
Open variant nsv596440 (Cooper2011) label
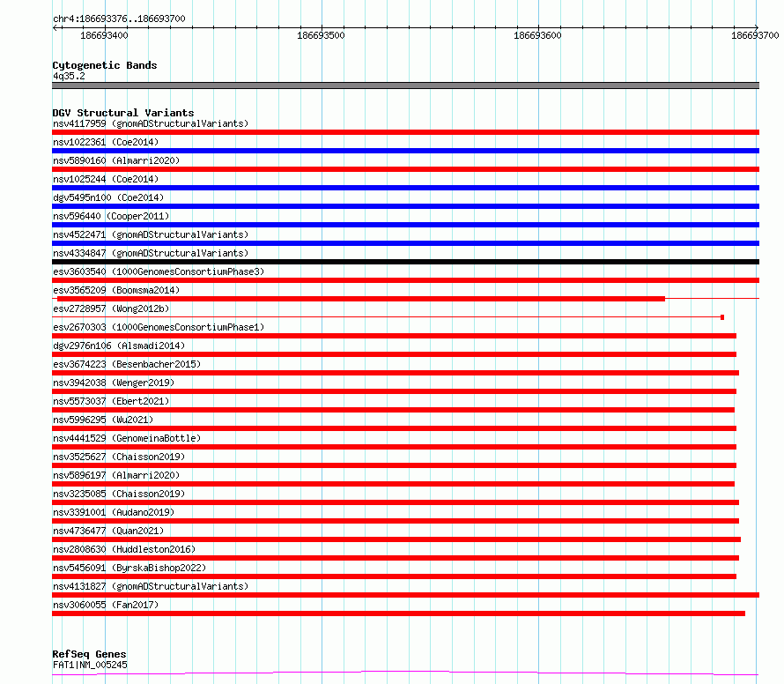[x=111, y=216]
